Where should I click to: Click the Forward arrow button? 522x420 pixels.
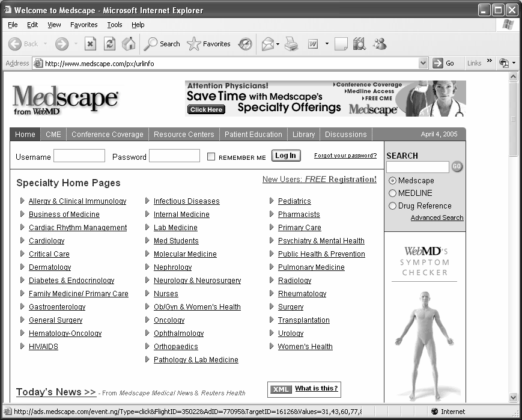point(62,44)
